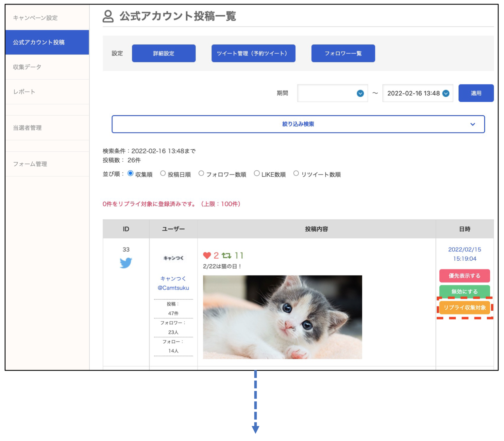Click the Twitter bird icon for post 33
Viewport: 504px width, 441px height.
click(x=126, y=263)
